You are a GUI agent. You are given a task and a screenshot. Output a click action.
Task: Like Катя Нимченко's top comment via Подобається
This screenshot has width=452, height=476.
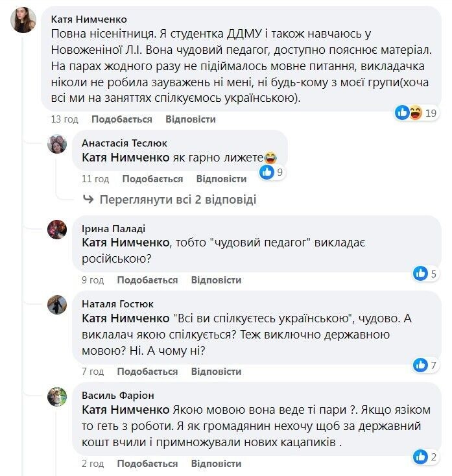click(x=121, y=119)
